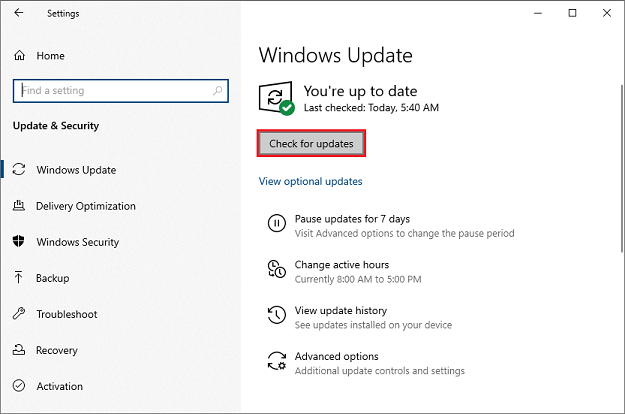This screenshot has width=625, height=414.
Task: Maximize the Settings window
Action: 572,13
